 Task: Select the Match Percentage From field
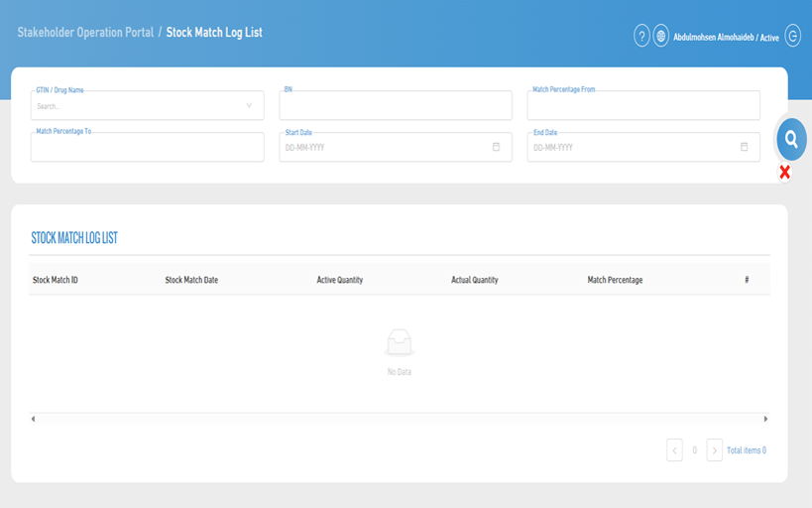coord(643,106)
